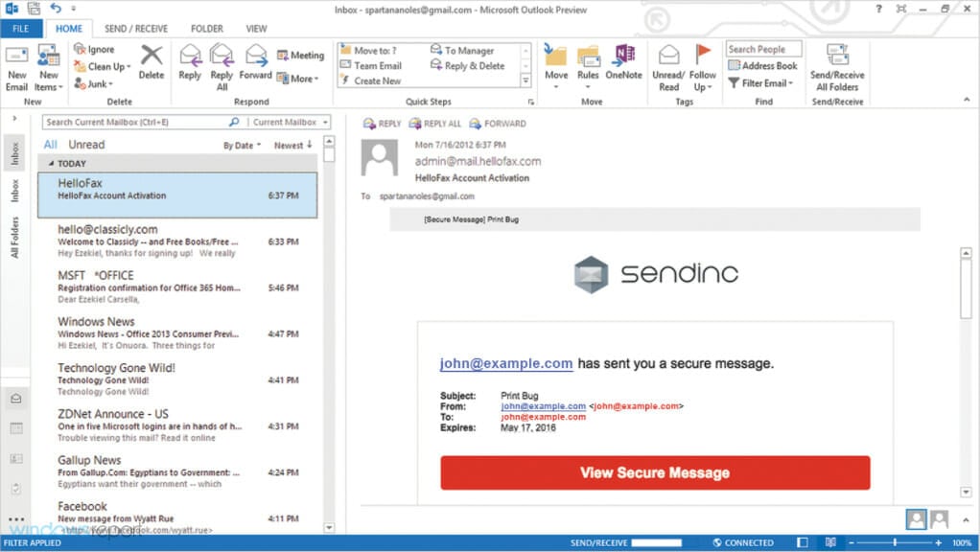Switch to Calendar view in navigation bar
This screenshot has height=552, width=980.
[x=16, y=428]
